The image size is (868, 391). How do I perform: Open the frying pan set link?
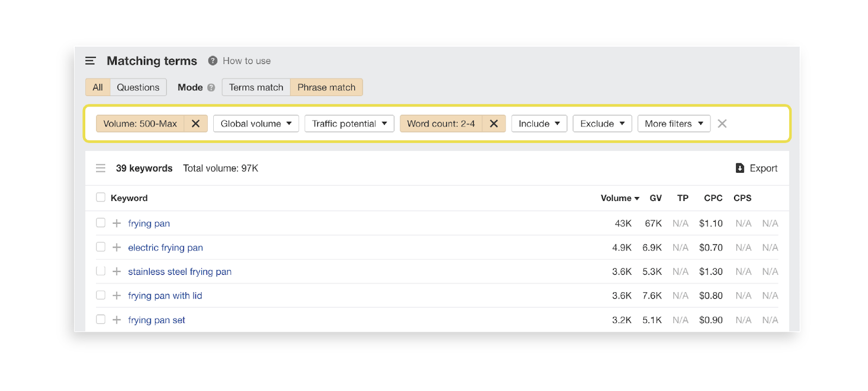[156, 320]
